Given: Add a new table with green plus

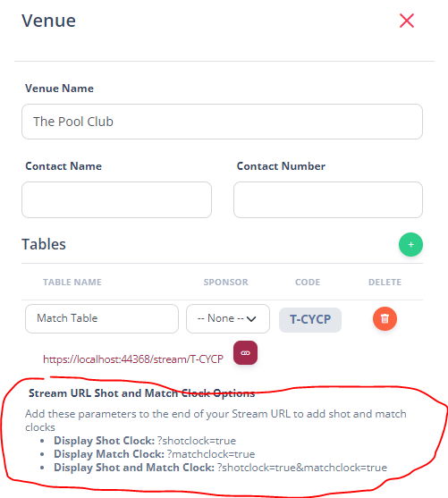Looking at the screenshot, I should 410,245.
